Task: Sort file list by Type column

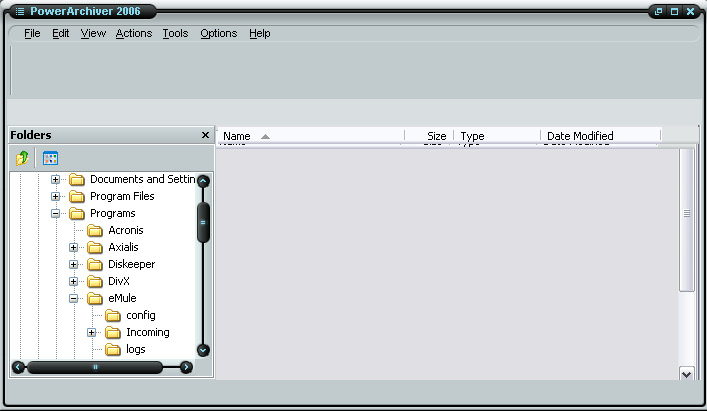Action: click(x=497, y=136)
